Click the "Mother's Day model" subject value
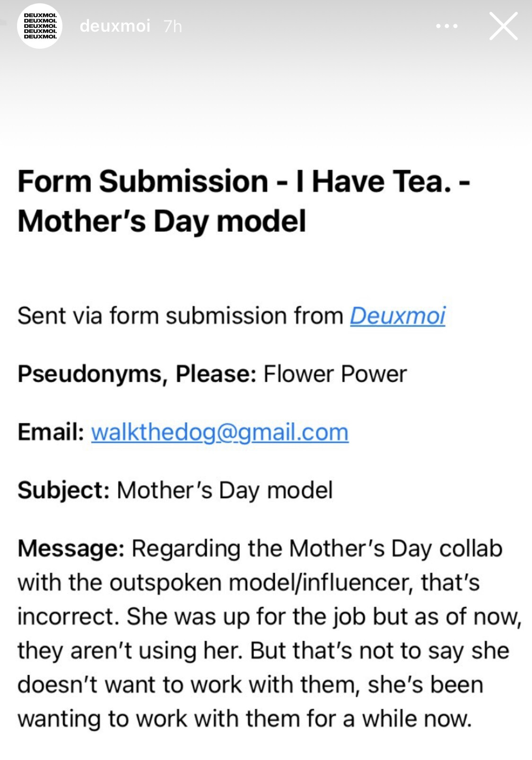The width and height of the screenshot is (532, 760). (225, 490)
